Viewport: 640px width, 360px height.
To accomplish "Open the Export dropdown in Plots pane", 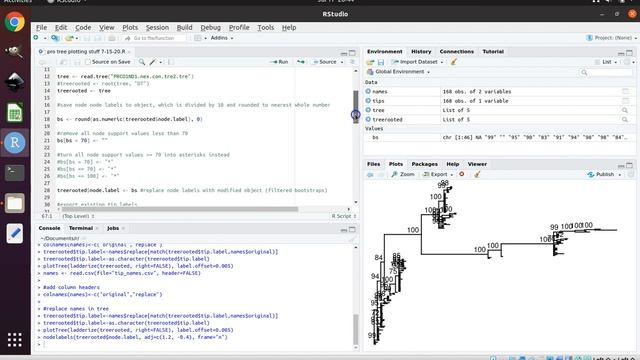I will pyautogui.click(x=438, y=174).
